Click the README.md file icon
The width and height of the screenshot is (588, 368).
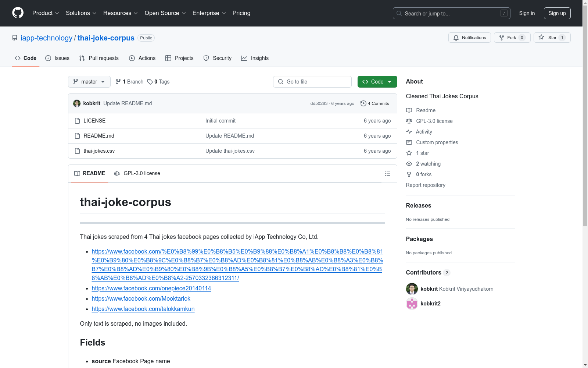click(77, 136)
